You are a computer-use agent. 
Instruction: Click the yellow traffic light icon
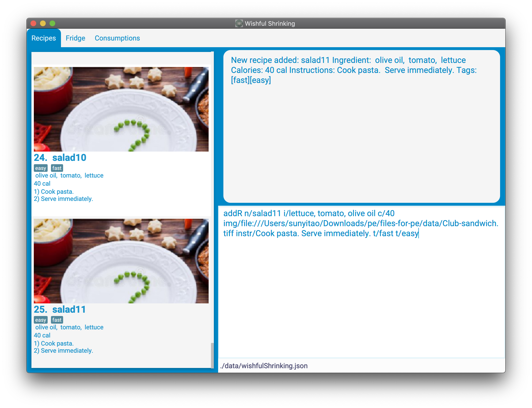(x=43, y=23)
